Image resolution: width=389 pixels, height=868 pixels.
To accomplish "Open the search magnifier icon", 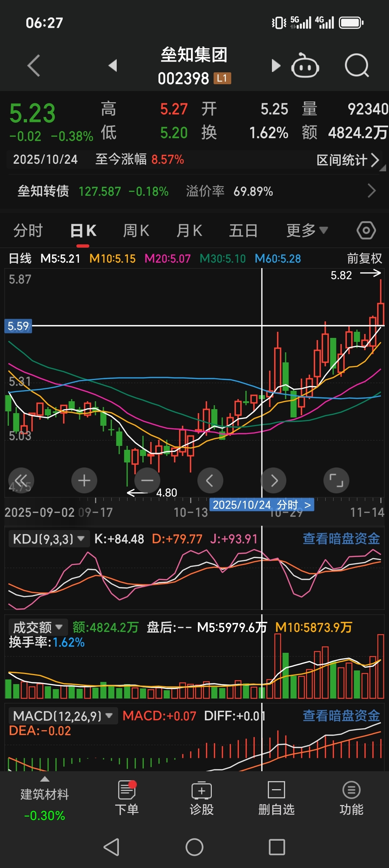I will [357, 65].
